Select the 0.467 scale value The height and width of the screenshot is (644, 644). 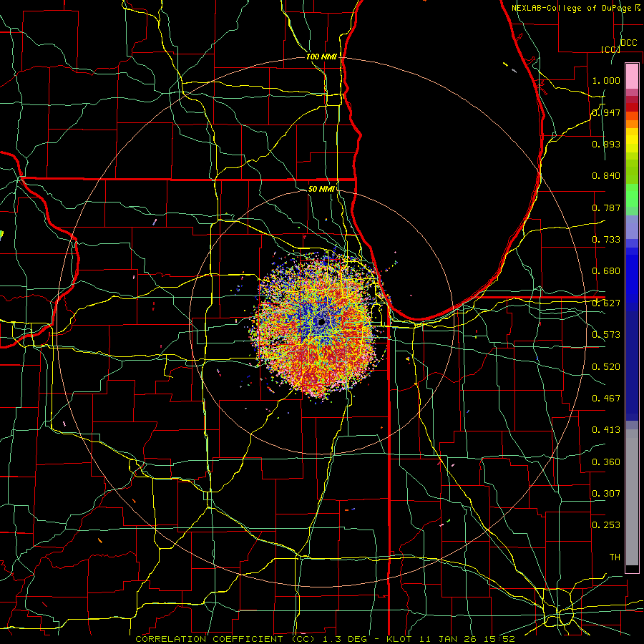coord(606,399)
